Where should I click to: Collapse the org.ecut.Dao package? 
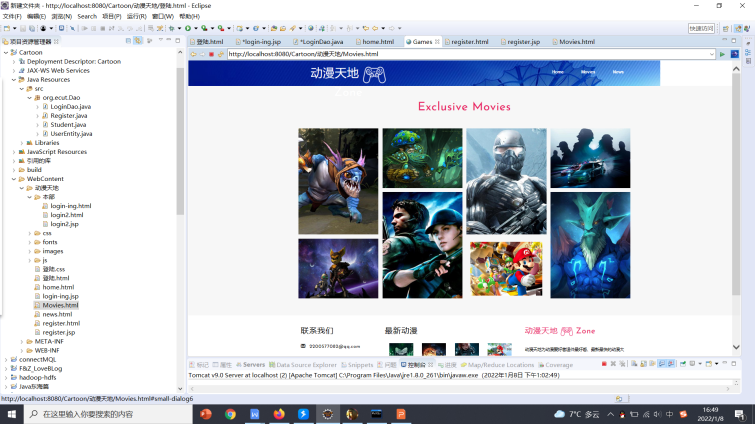tap(29, 98)
